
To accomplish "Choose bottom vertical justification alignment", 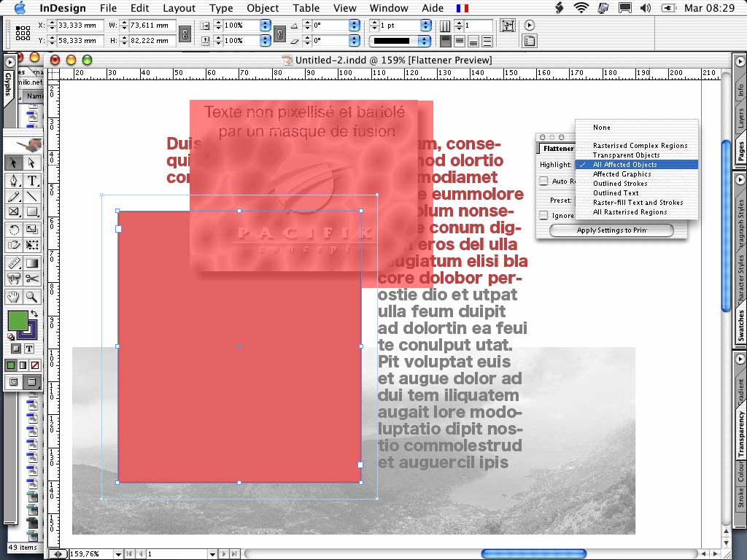I will [x=473, y=42].
